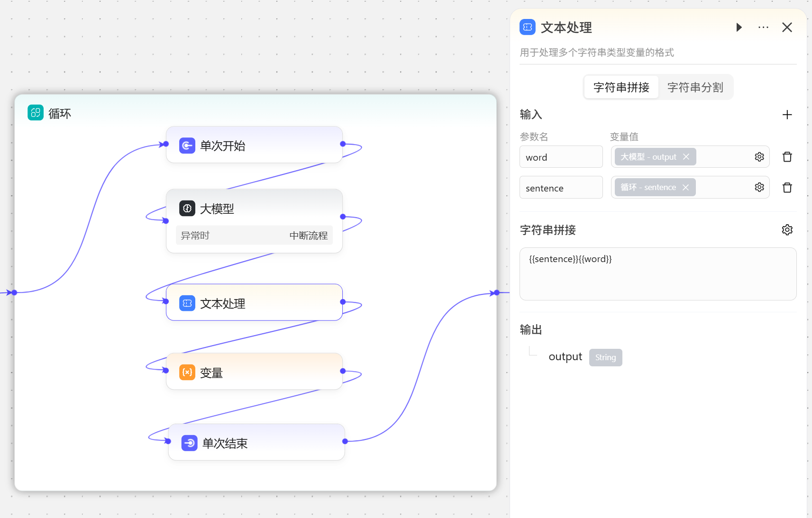812x518 pixels.
Task: Delete the word input row
Action: click(x=787, y=157)
